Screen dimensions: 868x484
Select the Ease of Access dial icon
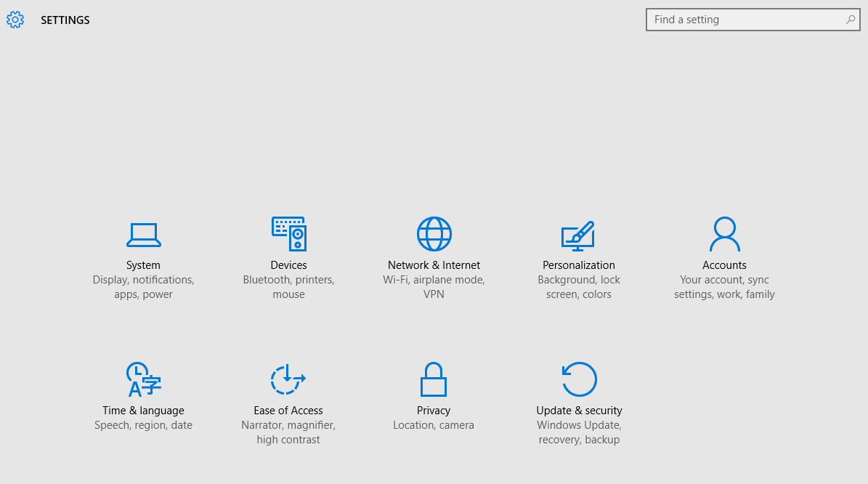pyautogui.click(x=288, y=379)
